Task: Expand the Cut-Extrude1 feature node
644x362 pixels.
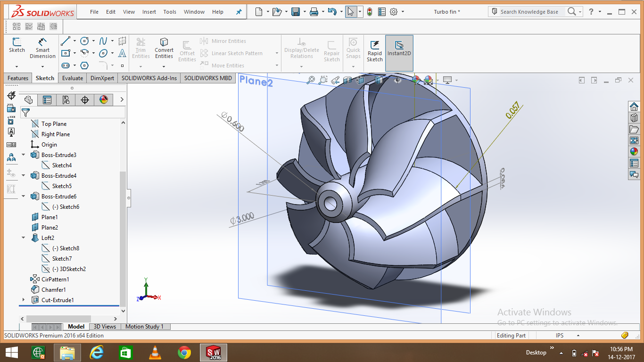Action: pos(24,300)
